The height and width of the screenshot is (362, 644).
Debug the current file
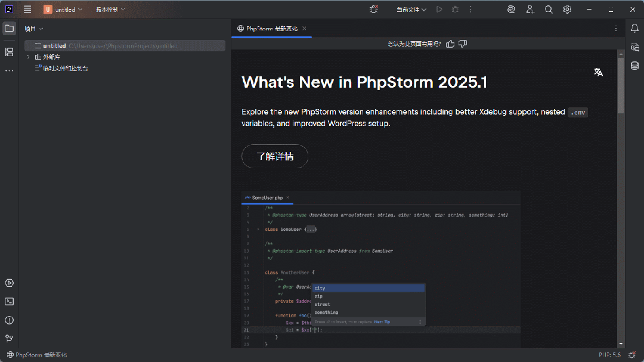pyautogui.click(x=455, y=9)
